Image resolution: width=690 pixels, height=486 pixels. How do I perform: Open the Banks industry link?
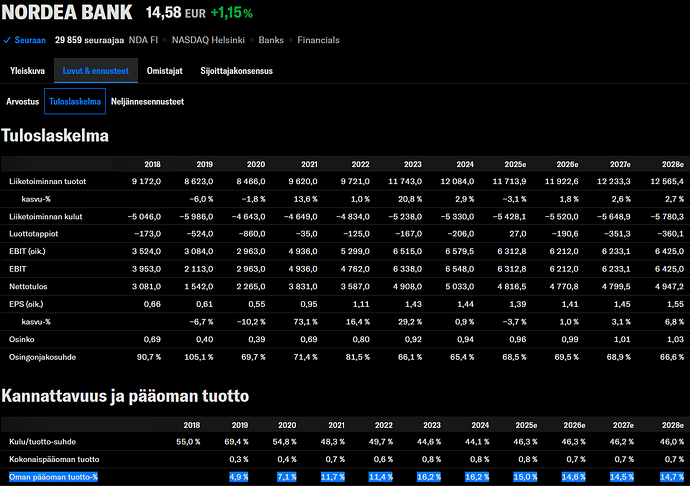[x=271, y=40]
